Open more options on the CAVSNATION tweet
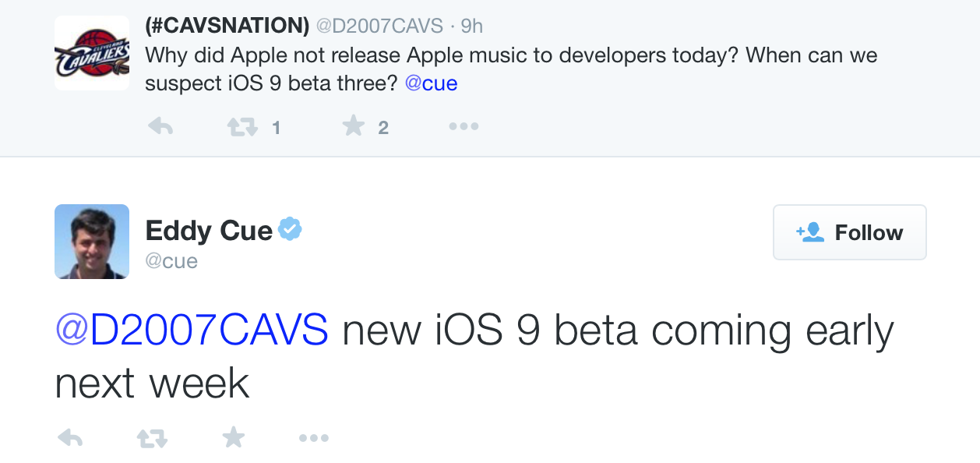The width and height of the screenshot is (980, 463). (464, 127)
